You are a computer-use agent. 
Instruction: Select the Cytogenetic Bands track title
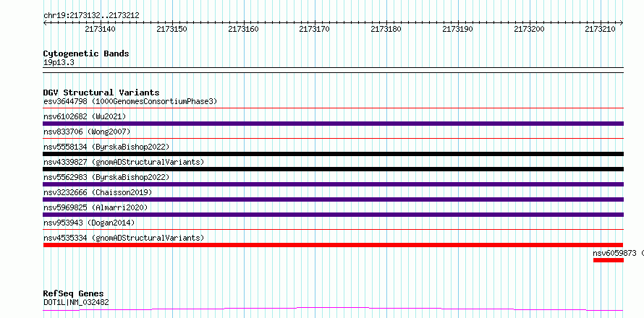coord(86,53)
